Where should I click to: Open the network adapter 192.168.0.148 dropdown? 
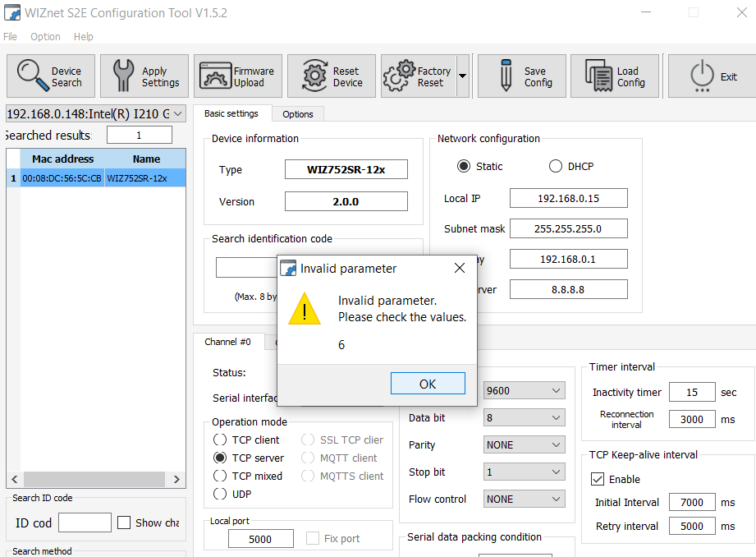tap(95, 114)
